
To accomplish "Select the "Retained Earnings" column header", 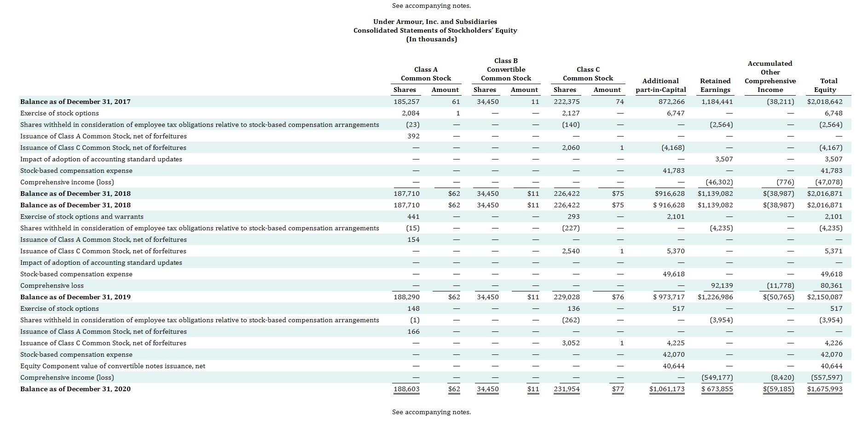I will point(715,85).
